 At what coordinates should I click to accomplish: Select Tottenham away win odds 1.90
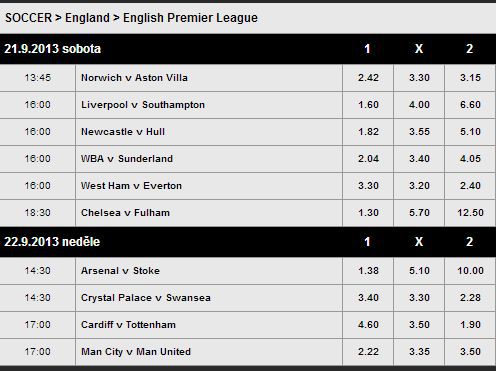point(470,325)
